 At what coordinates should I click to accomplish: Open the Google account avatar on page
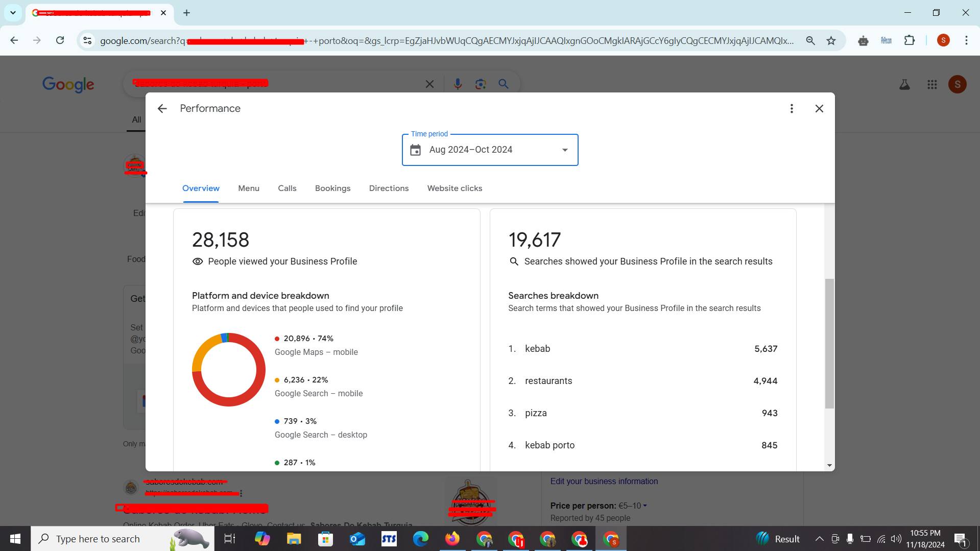click(958, 84)
